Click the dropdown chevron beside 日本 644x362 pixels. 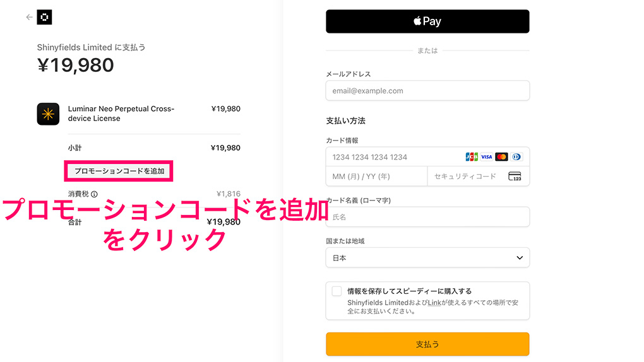click(x=520, y=258)
